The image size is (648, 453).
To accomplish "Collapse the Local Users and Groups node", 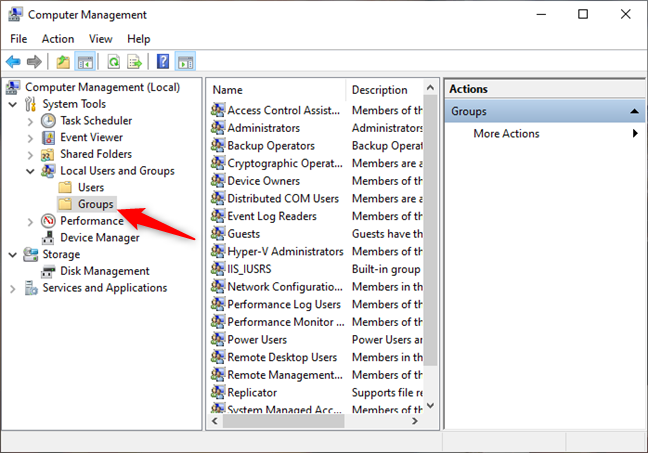I will pos(30,171).
